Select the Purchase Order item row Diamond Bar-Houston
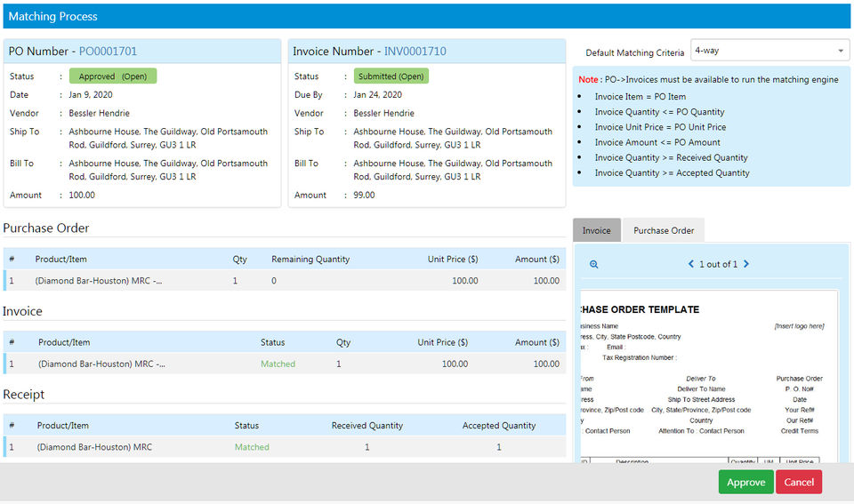The width and height of the screenshot is (854, 504). (x=285, y=281)
